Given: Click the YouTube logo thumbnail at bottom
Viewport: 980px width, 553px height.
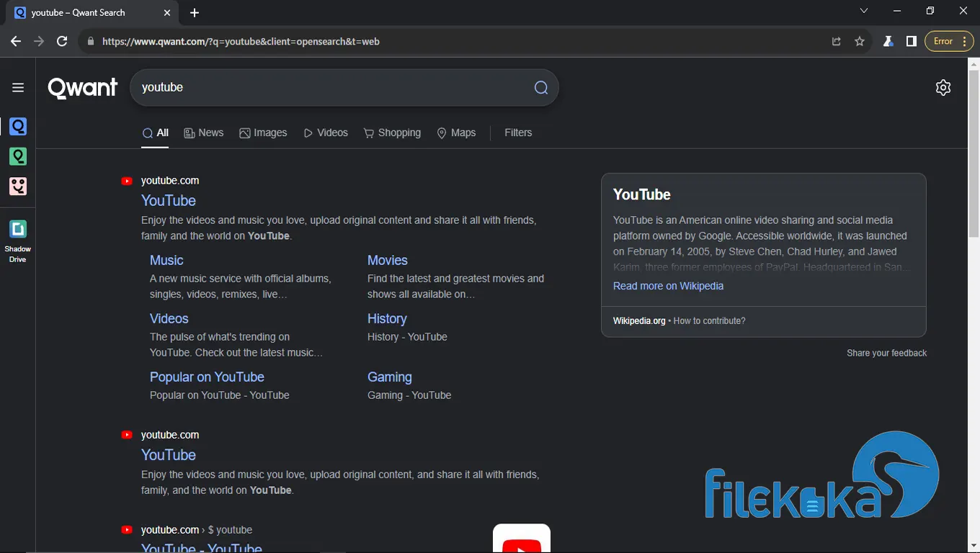Looking at the screenshot, I should [522, 539].
